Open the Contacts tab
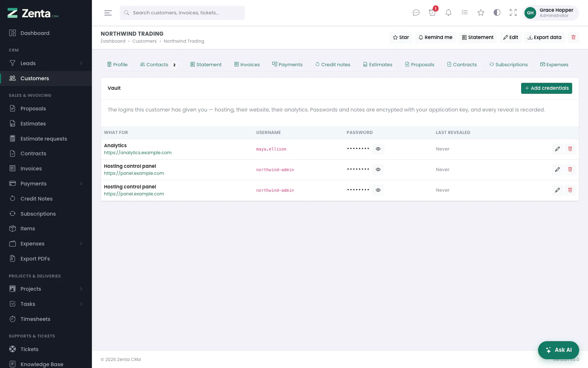 158,64
